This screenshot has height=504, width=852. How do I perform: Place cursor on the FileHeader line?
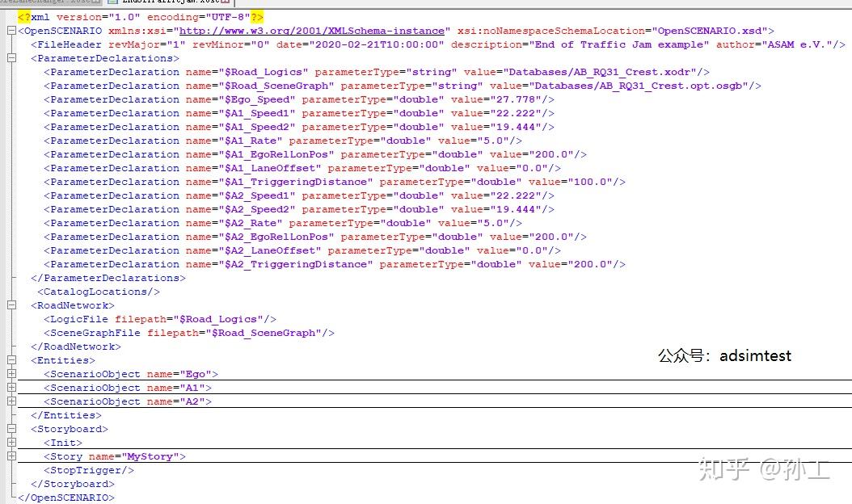pyautogui.click(x=438, y=44)
